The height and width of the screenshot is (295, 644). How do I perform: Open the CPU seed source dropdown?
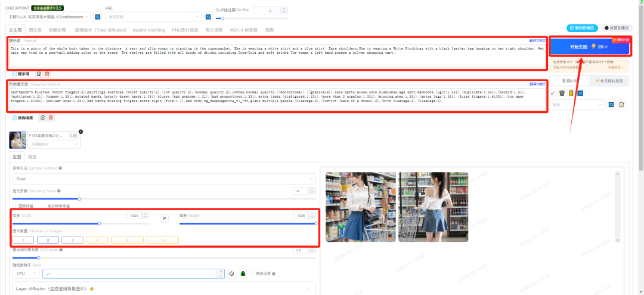(26, 274)
